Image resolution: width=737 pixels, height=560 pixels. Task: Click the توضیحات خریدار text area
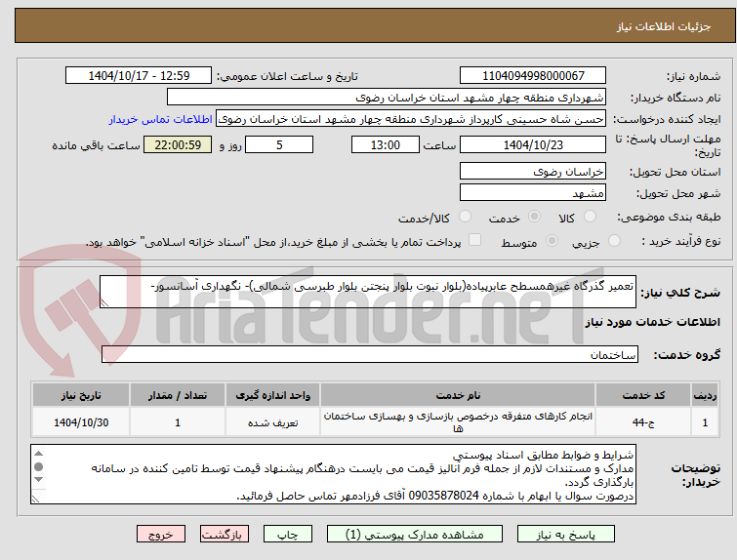point(333,474)
